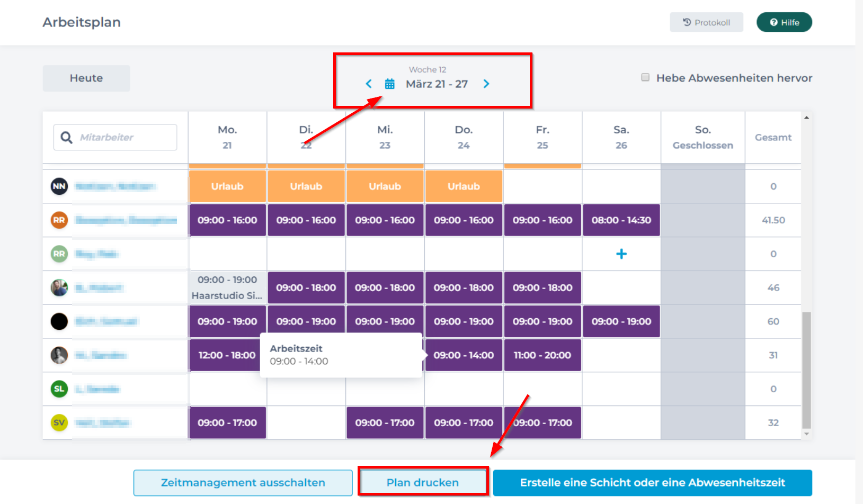Select the Mo. 21 column header
This screenshot has width=863, height=504.
(x=227, y=137)
